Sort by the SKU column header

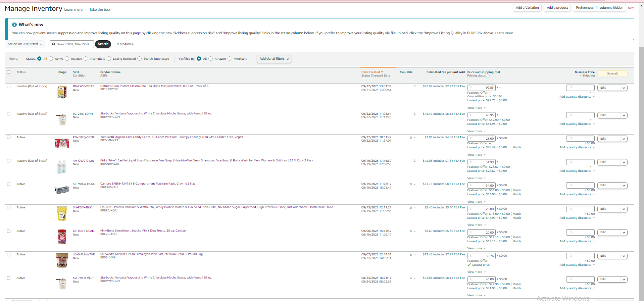click(76, 72)
